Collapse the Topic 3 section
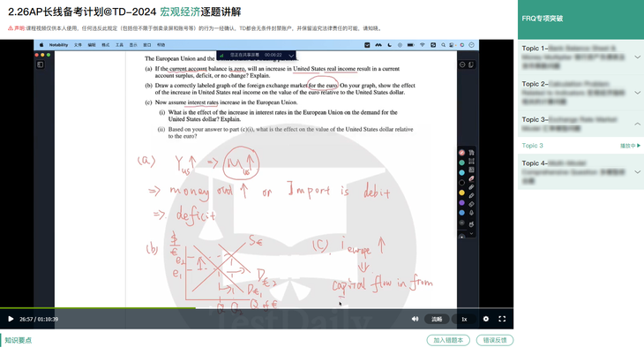The height and width of the screenshot is (355, 644). (580, 124)
